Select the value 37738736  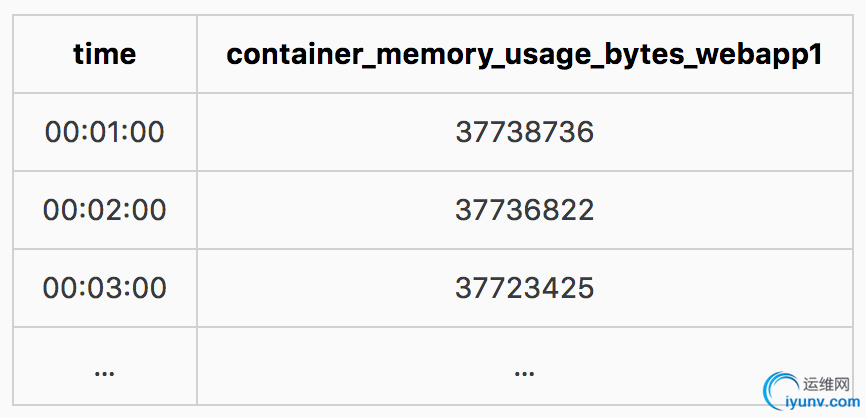[x=524, y=133]
